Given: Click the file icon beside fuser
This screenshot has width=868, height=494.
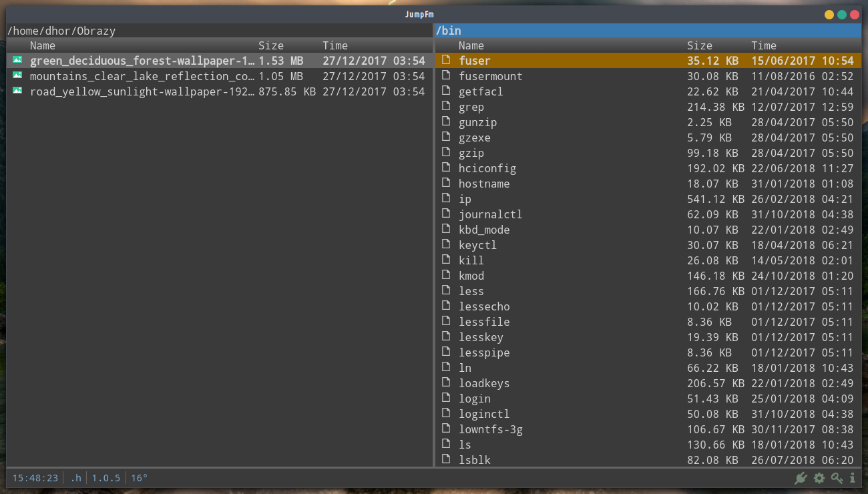Looking at the screenshot, I should (446, 60).
